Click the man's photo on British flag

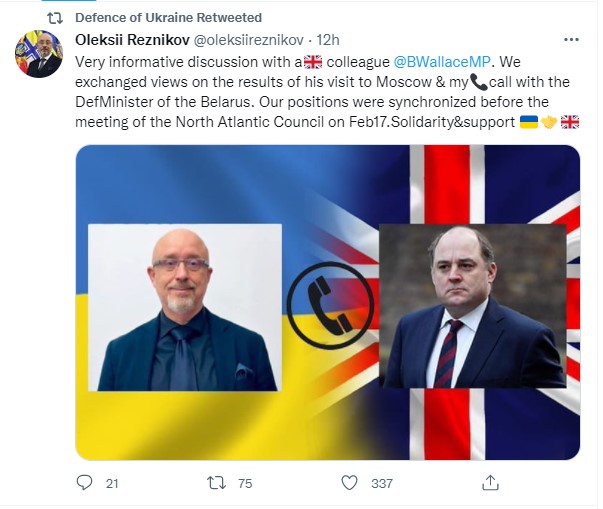(473, 306)
